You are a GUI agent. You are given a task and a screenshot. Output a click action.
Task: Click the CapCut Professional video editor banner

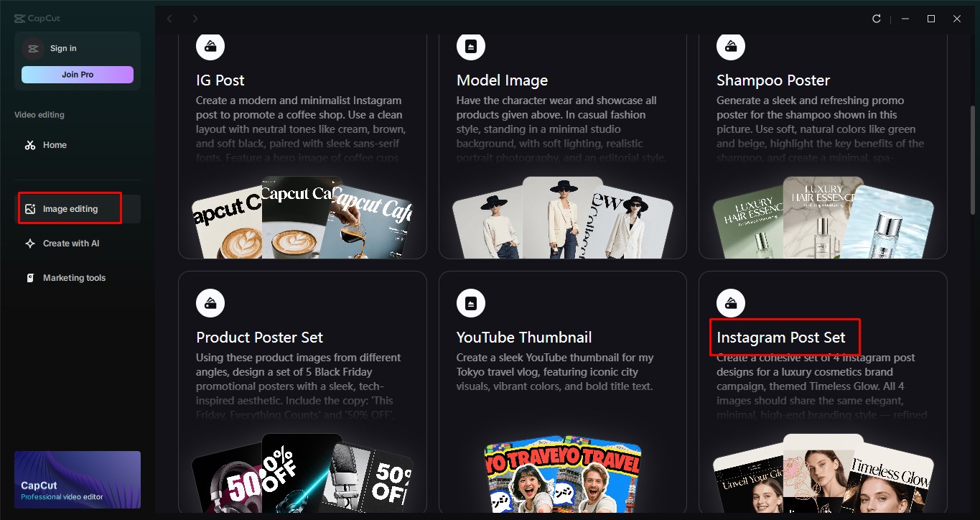[x=78, y=480]
